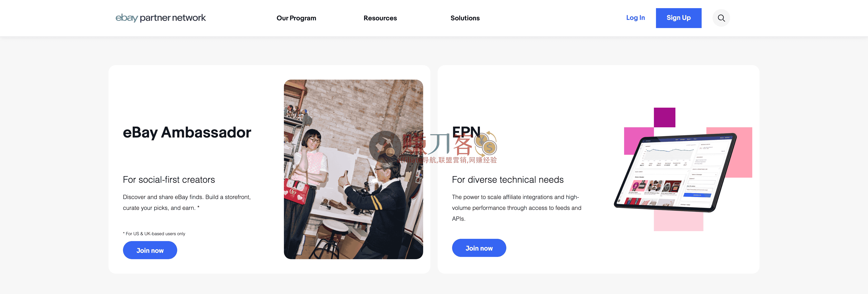The height and width of the screenshot is (294, 868).
Task: Click the Log In link
Action: point(635,18)
